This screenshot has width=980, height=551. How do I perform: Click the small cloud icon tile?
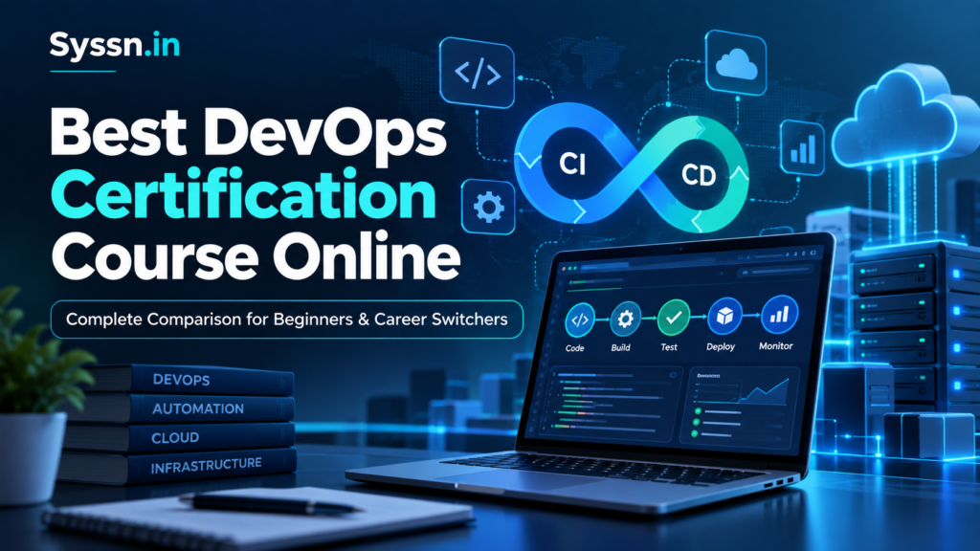(736, 63)
